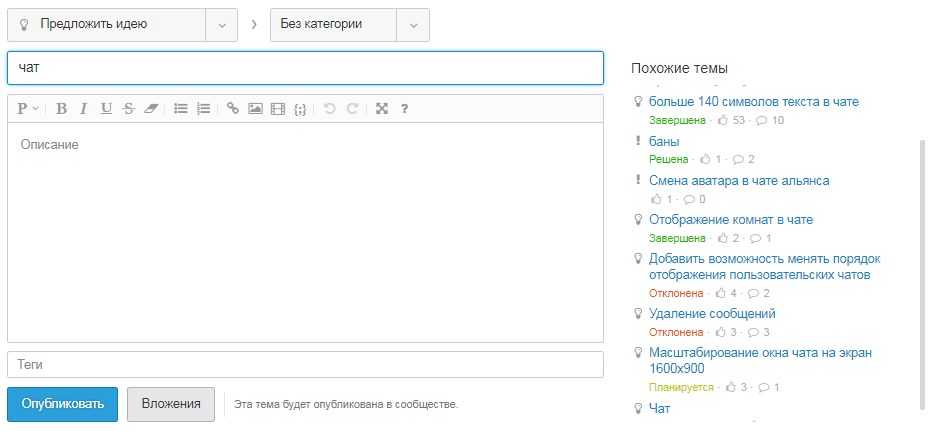The height and width of the screenshot is (431, 932).
Task: Insert a video via the film icon
Action: tap(278, 109)
